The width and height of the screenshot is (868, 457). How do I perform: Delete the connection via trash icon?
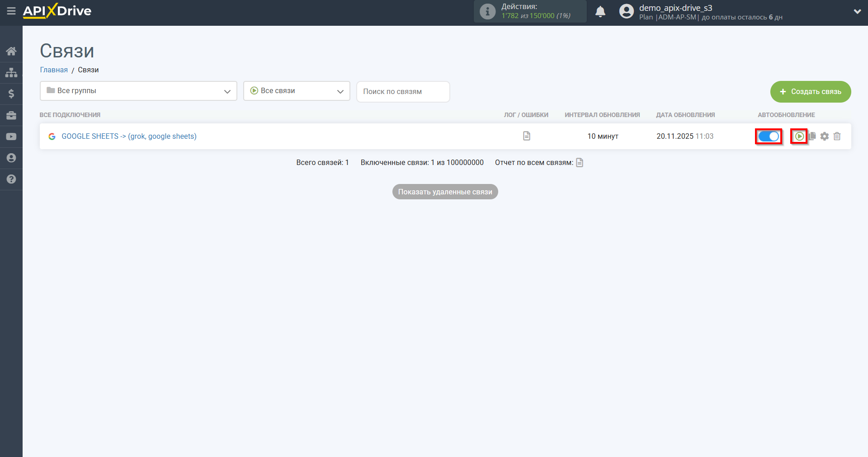[x=837, y=136]
